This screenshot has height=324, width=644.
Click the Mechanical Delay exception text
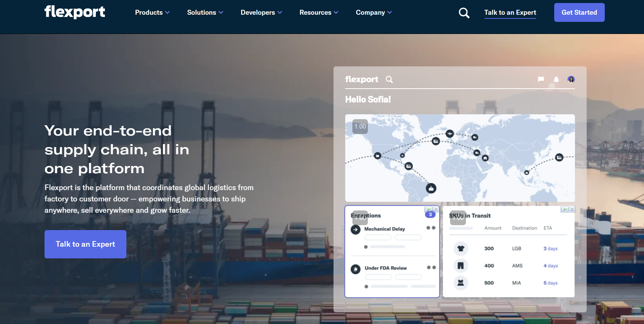coord(384,229)
